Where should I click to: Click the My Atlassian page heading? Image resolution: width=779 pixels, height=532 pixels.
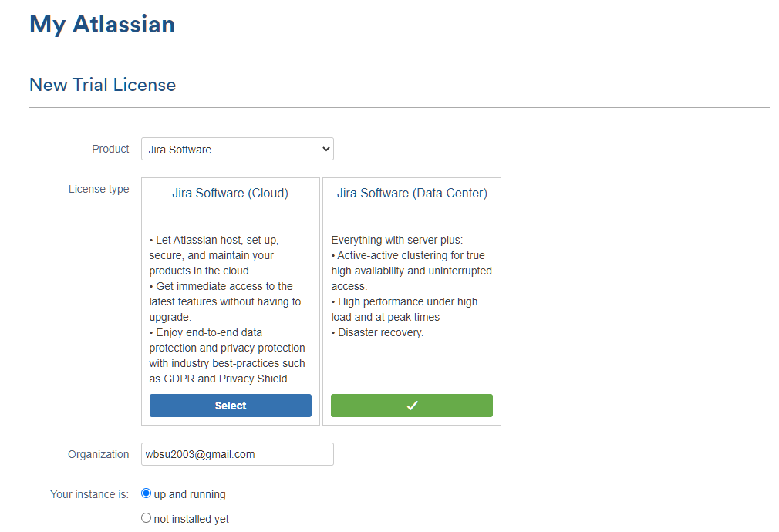[x=102, y=25]
